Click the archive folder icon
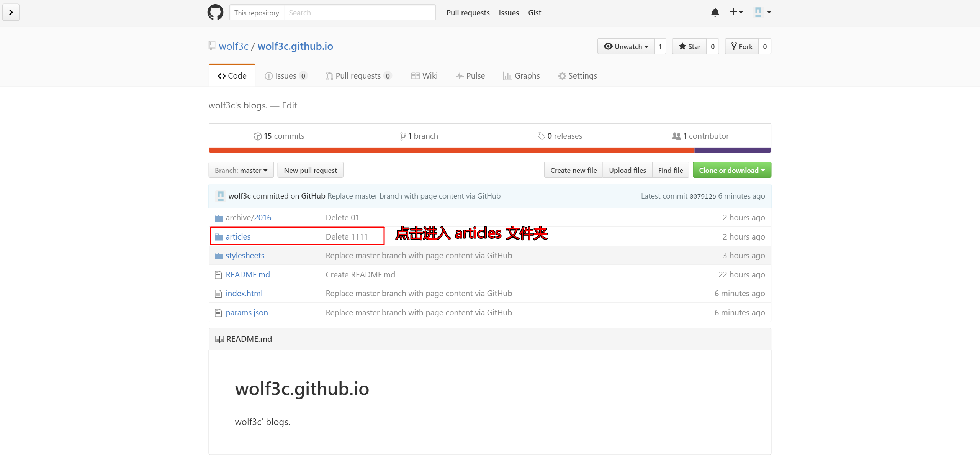This screenshot has height=471, width=980. [219, 218]
